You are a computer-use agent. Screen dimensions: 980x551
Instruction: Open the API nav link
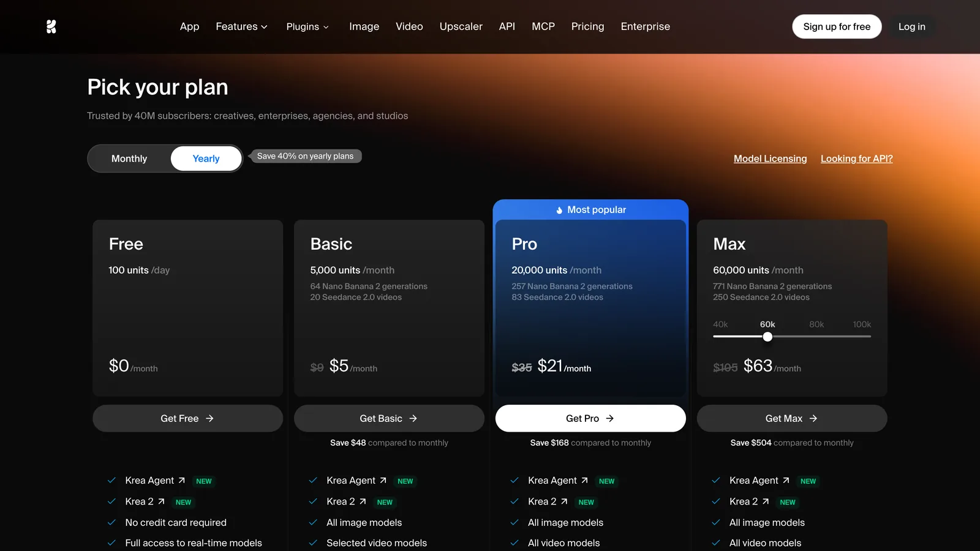[507, 26]
